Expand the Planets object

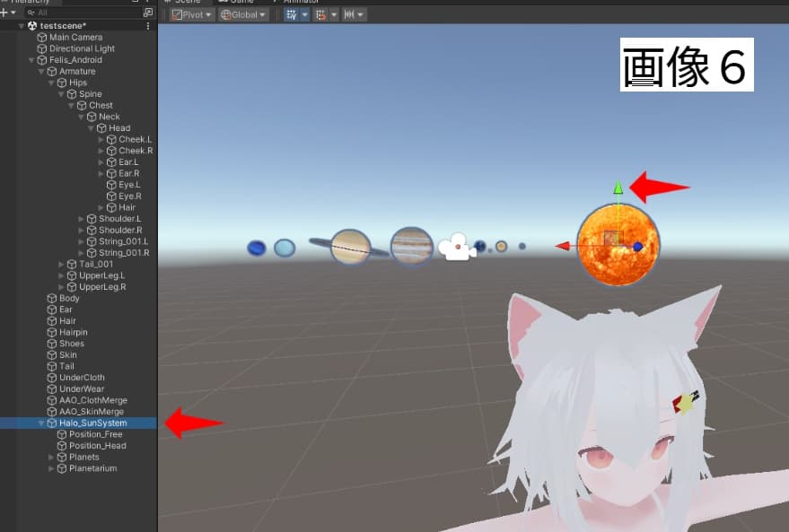[x=51, y=457]
